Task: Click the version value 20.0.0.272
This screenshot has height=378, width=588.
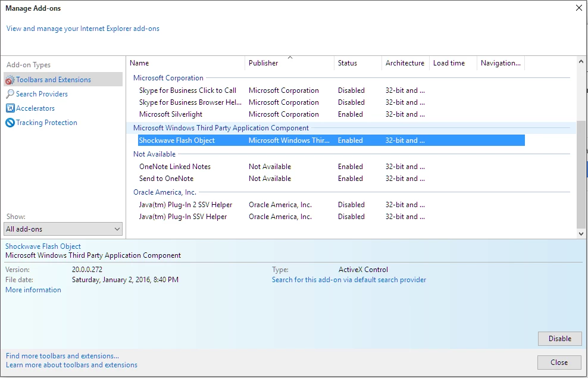Action: coord(87,270)
